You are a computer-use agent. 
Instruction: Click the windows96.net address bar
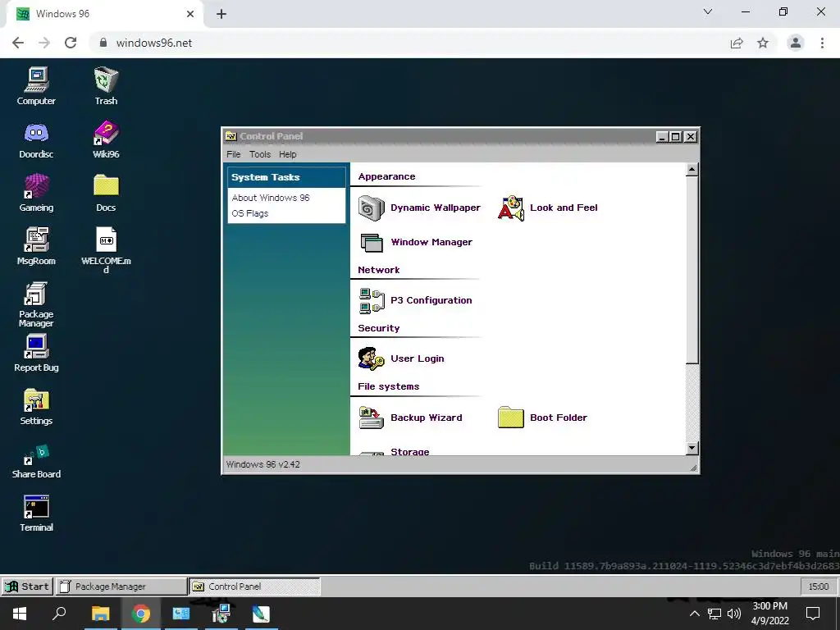pyautogui.click(x=407, y=43)
